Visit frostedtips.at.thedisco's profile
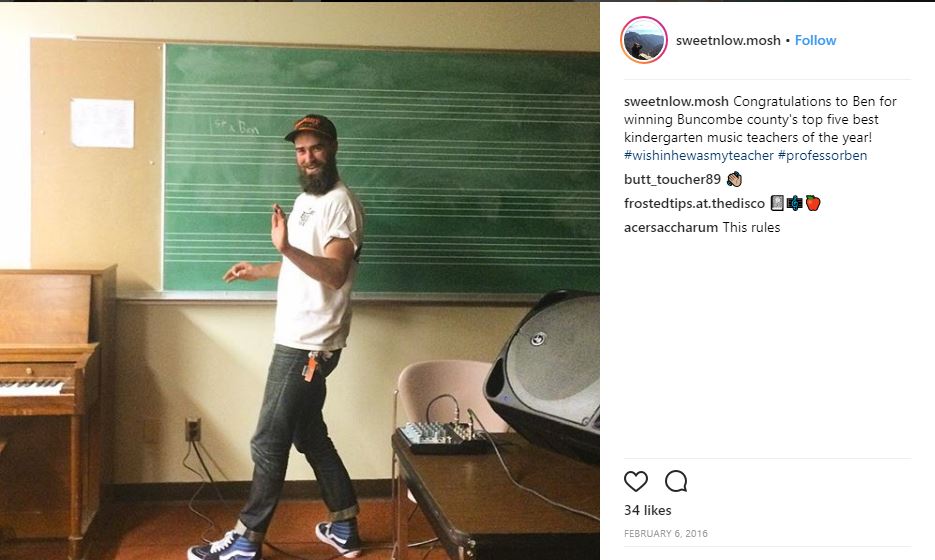 [x=694, y=203]
